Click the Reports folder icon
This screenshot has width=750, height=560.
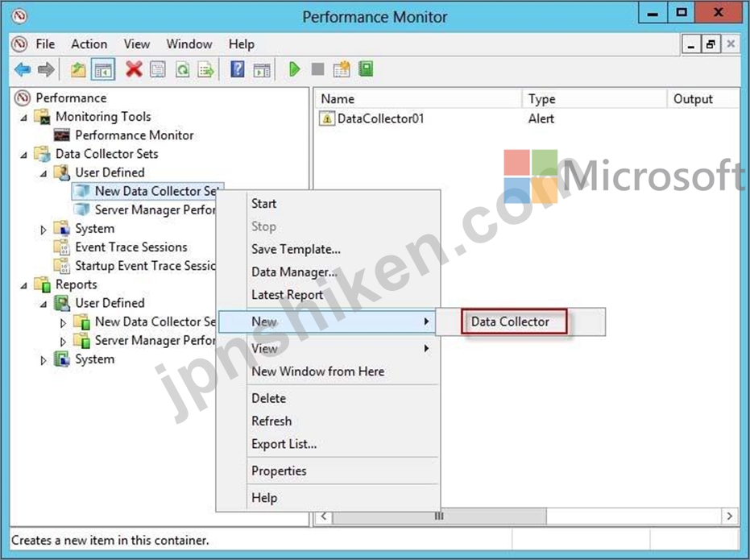click(42, 284)
